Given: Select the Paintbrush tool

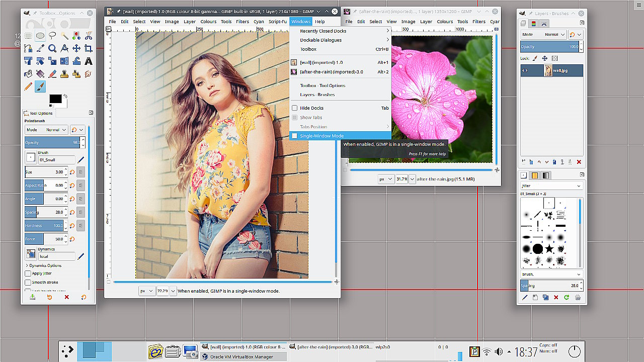Looking at the screenshot, I should (40, 87).
